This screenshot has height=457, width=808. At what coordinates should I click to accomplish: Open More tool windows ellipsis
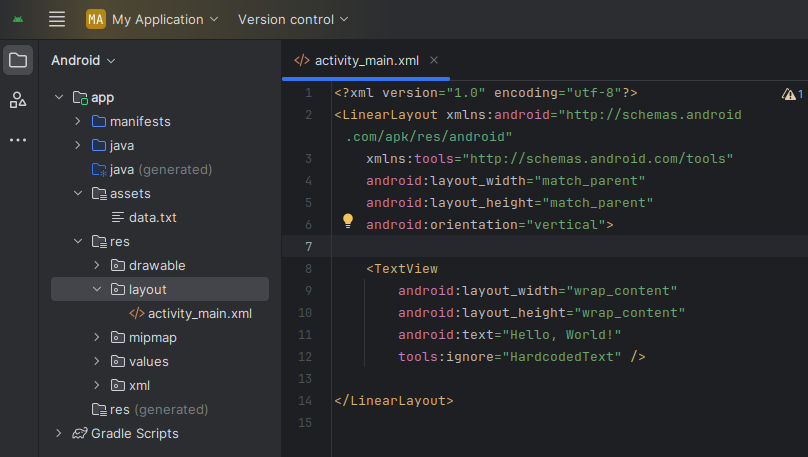tap(18, 140)
